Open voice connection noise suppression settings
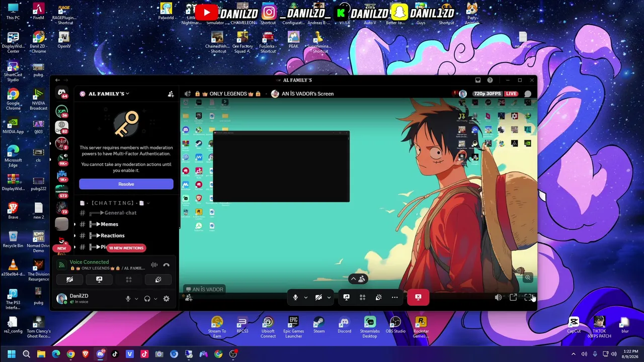This screenshot has height=362, width=644. pyautogui.click(x=154, y=265)
